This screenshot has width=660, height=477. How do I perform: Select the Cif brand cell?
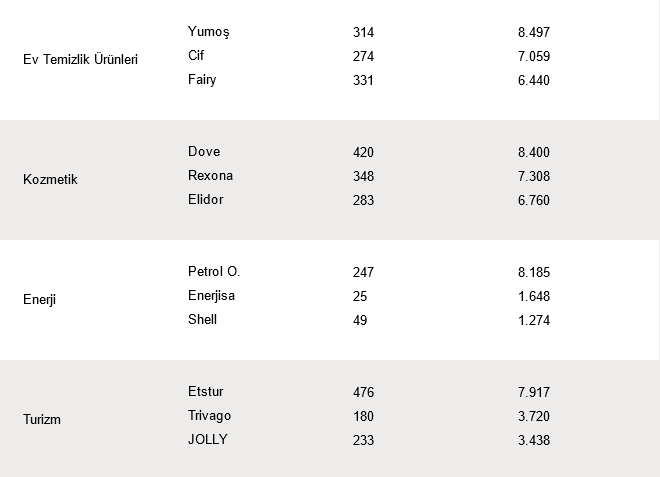[x=196, y=56]
